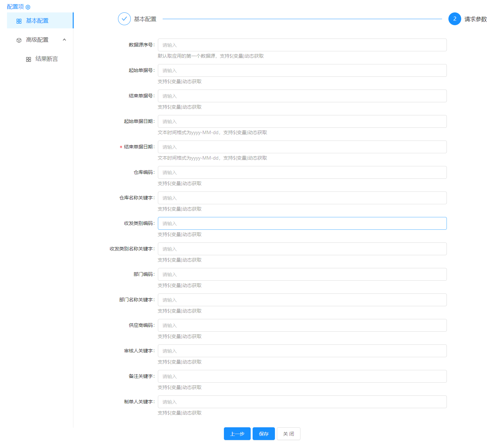Click the grid icon next to 结果断言

tap(28, 59)
